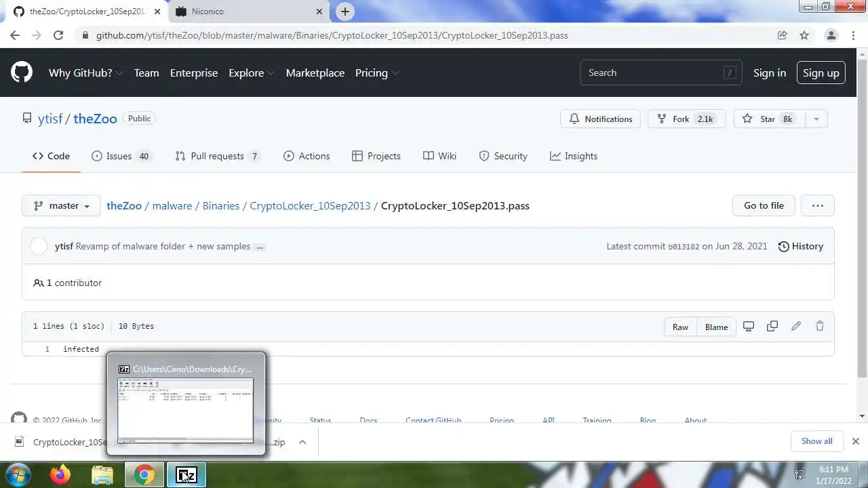Open the Star list dropdown arrow
This screenshot has width=868, height=488.
point(816,119)
